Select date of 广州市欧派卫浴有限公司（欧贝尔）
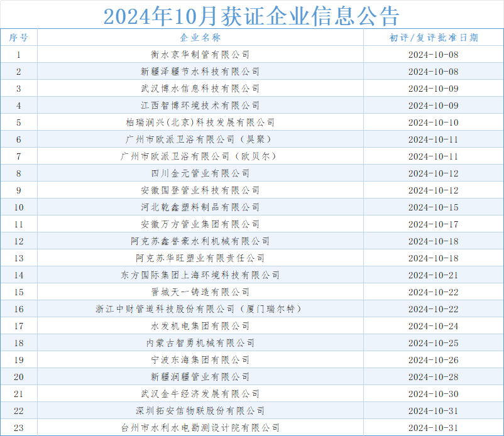The height and width of the screenshot is (436, 504). click(434, 157)
